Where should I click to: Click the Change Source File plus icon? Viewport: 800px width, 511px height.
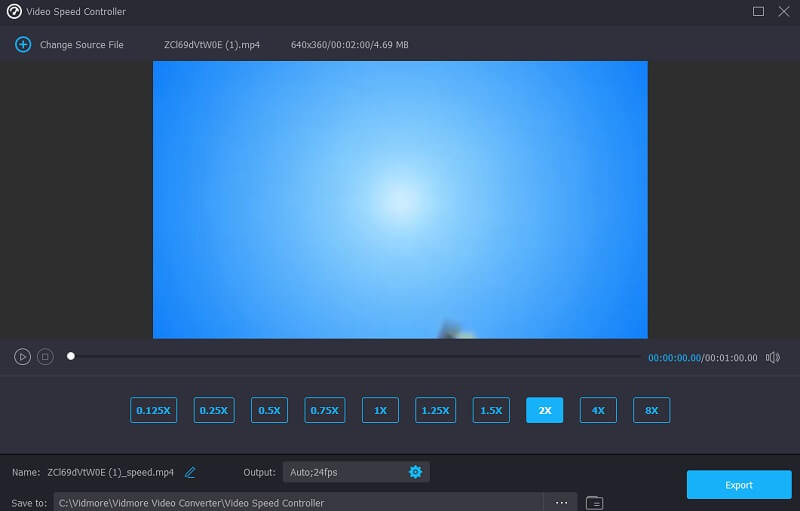[23, 44]
